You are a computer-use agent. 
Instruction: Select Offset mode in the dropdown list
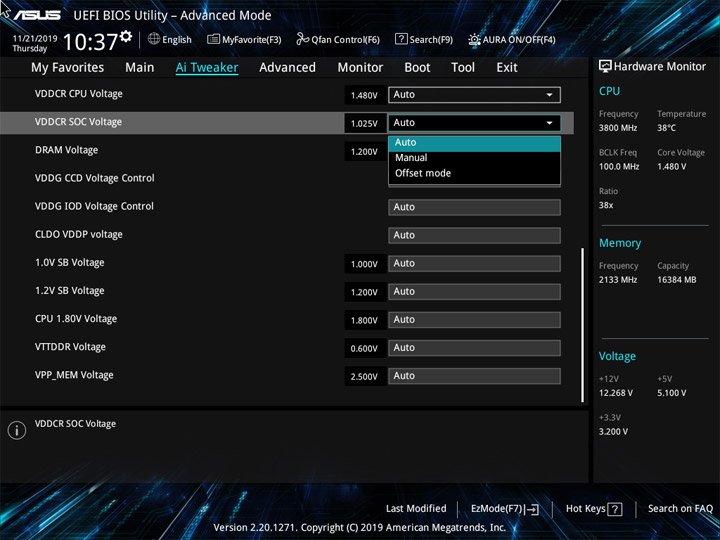(x=474, y=174)
